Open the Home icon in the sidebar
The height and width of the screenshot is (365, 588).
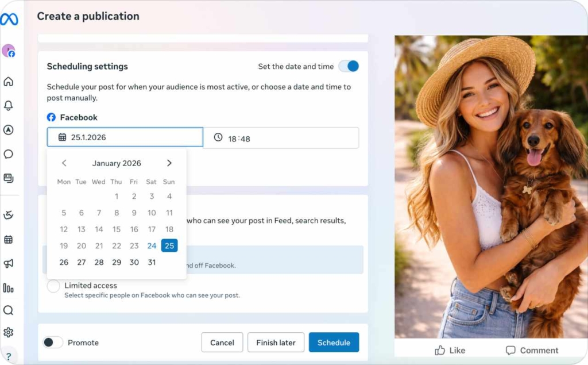(x=9, y=82)
